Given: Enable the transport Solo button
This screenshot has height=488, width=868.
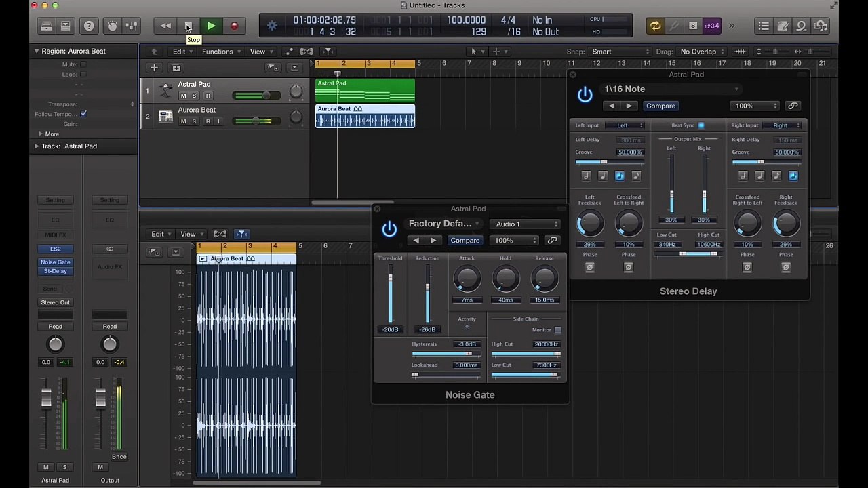Looking at the screenshot, I should [693, 26].
